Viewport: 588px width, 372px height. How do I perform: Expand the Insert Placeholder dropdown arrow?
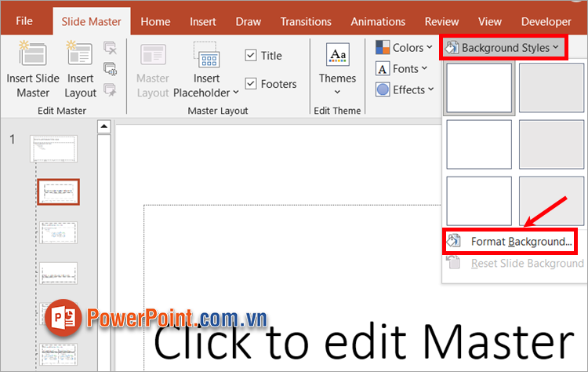point(236,92)
